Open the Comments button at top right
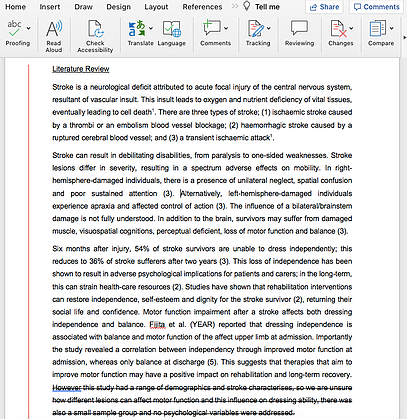Viewport: 407px width, 419px height. [376, 7]
